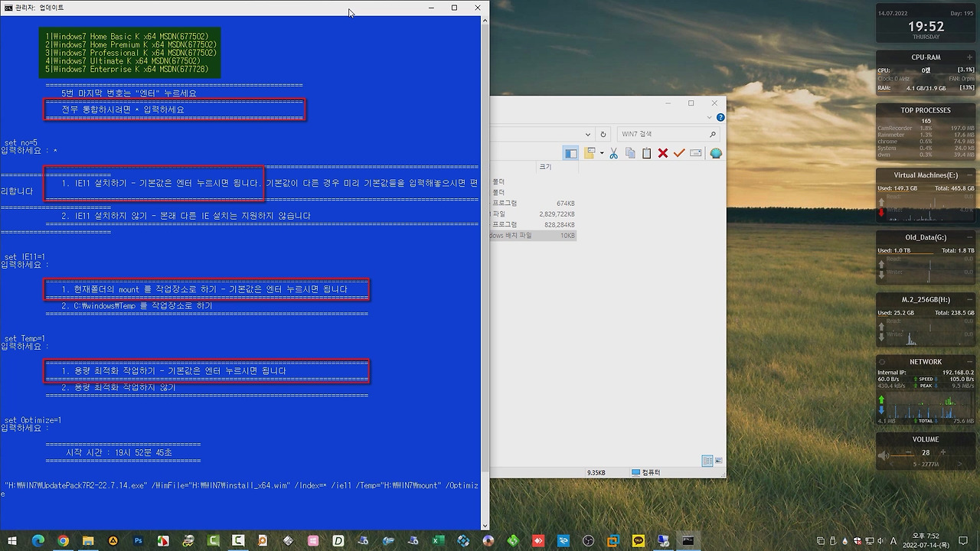
Task: Collapse the Virtual Machines(E:) widget
Action: click(x=971, y=175)
